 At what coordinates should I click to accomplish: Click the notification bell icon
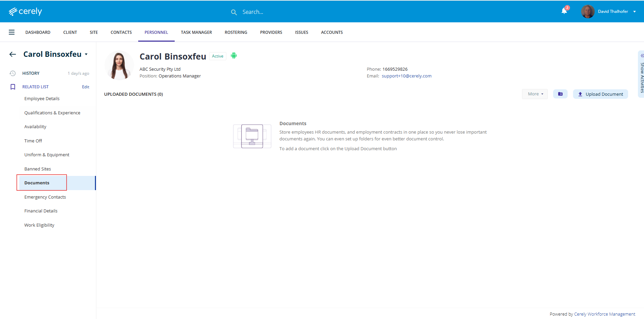564,11
